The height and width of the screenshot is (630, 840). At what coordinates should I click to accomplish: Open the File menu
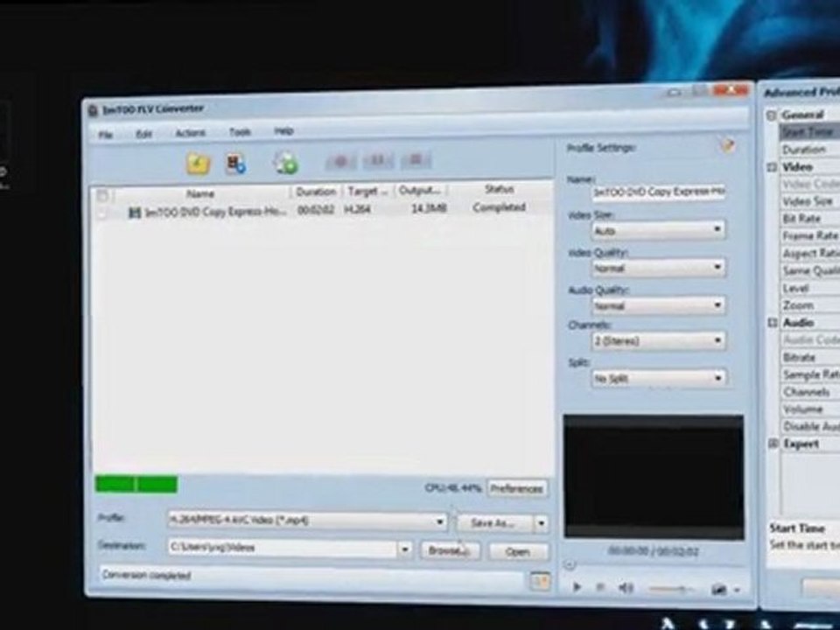click(106, 135)
